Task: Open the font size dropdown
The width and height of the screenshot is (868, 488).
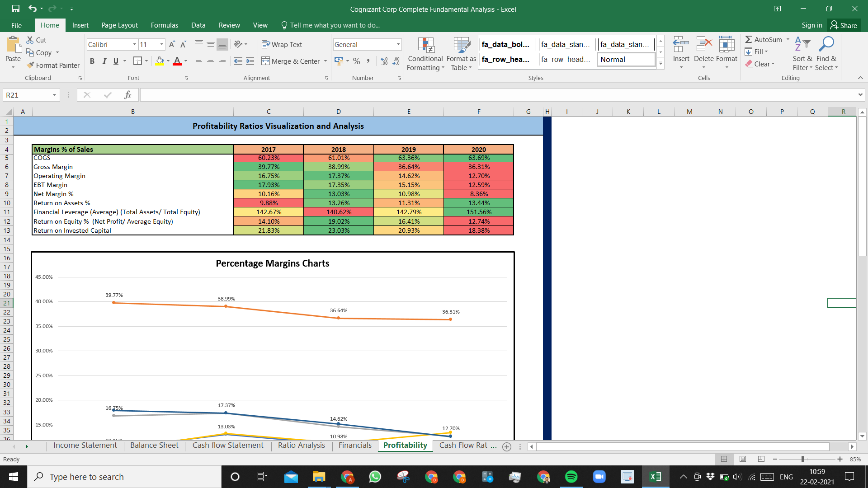Action: [162, 44]
